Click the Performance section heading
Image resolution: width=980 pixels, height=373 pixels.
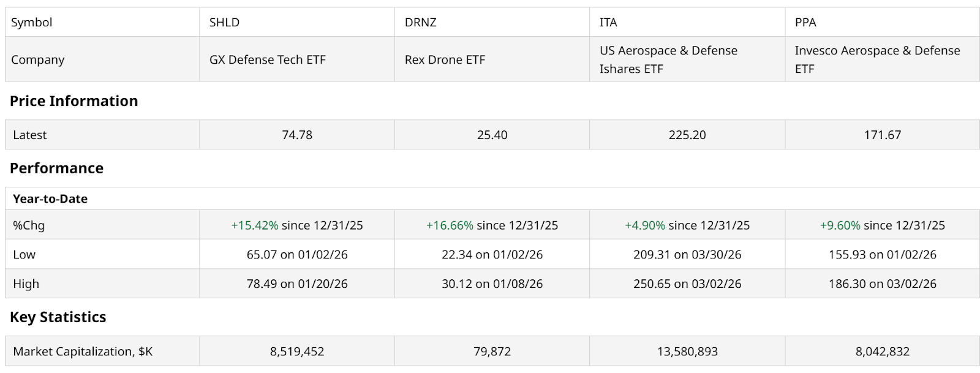click(x=56, y=168)
